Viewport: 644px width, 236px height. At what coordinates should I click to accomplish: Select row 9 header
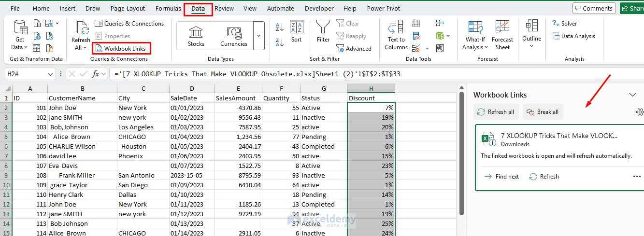6,175
